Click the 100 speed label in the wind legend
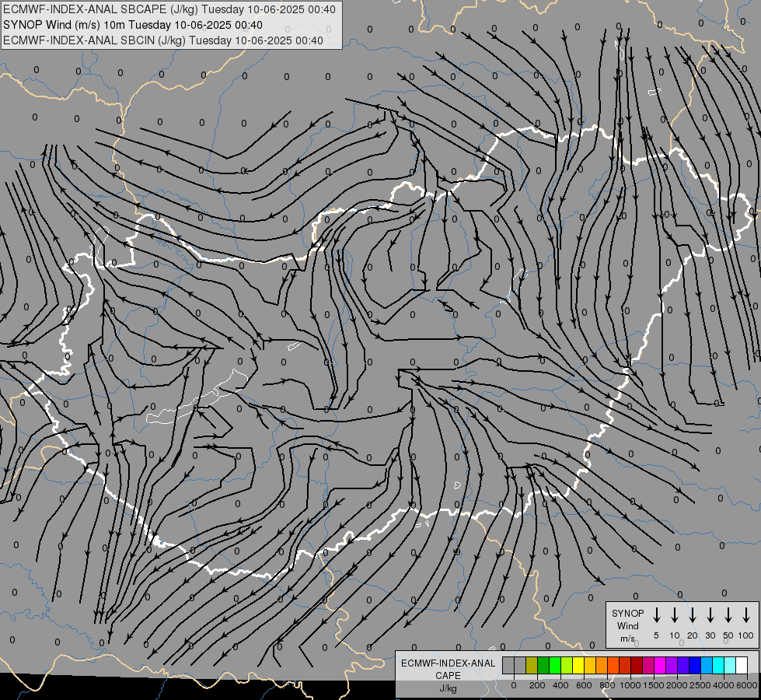Viewport: 761px width, 700px height. [x=746, y=635]
